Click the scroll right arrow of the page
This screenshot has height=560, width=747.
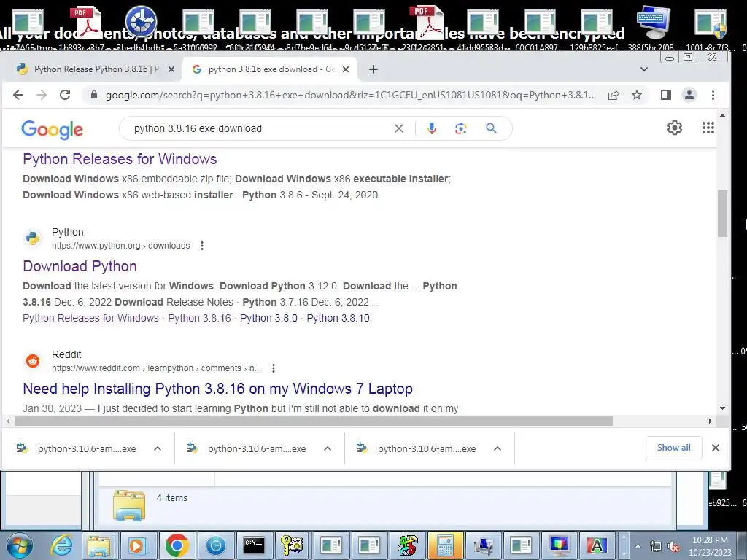point(711,421)
